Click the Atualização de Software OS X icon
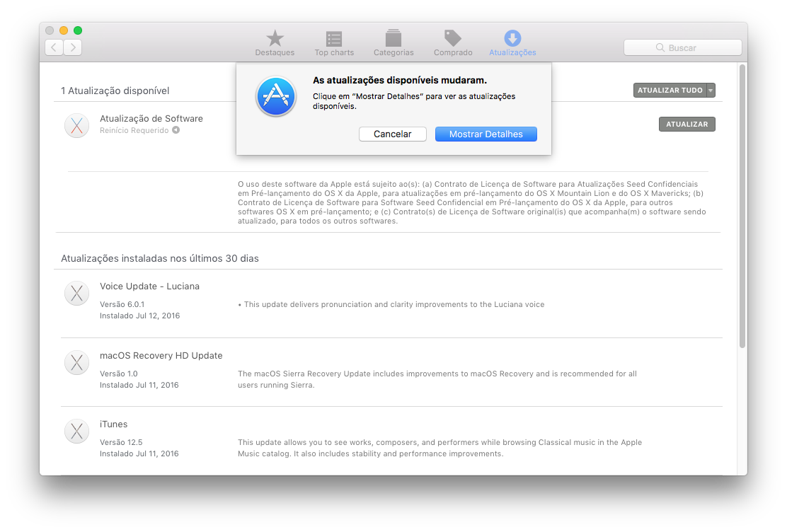The width and height of the screenshot is (787, 532). 77,125
